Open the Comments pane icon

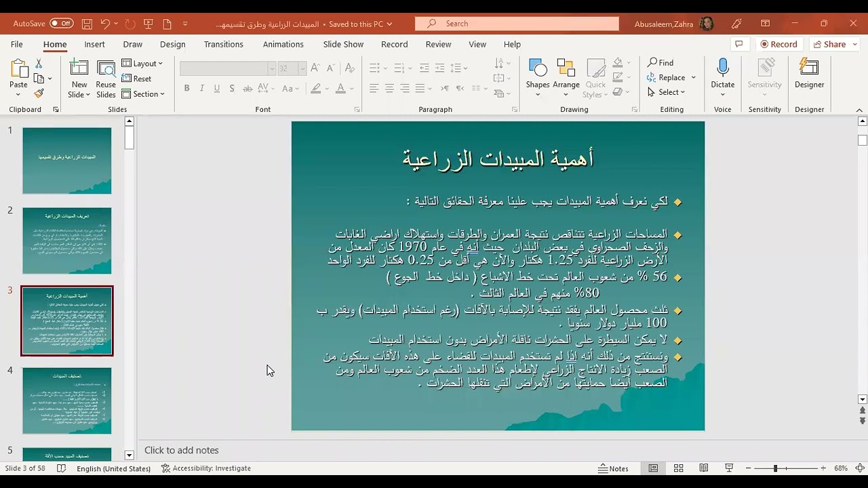coord(738,44)
